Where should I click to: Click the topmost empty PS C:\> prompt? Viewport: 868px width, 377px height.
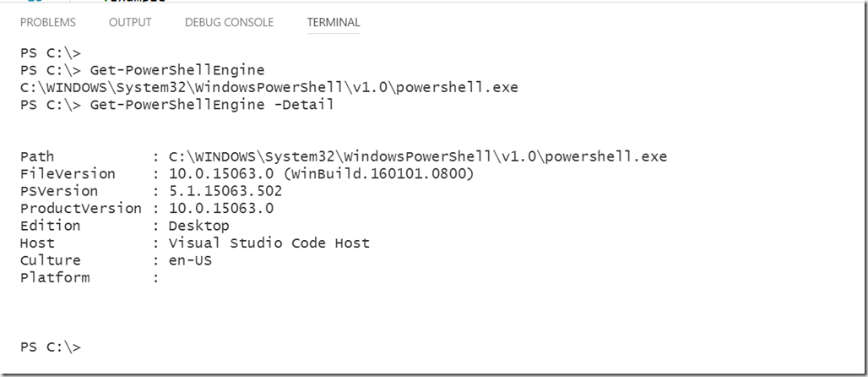coord(51,53)
